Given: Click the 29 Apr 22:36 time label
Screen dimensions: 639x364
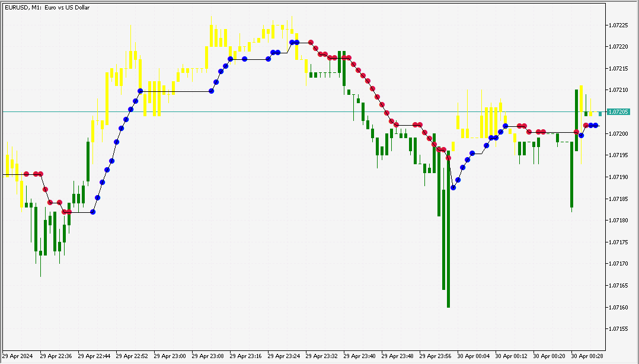Looking at the screenshot, I should click(56, 356).
